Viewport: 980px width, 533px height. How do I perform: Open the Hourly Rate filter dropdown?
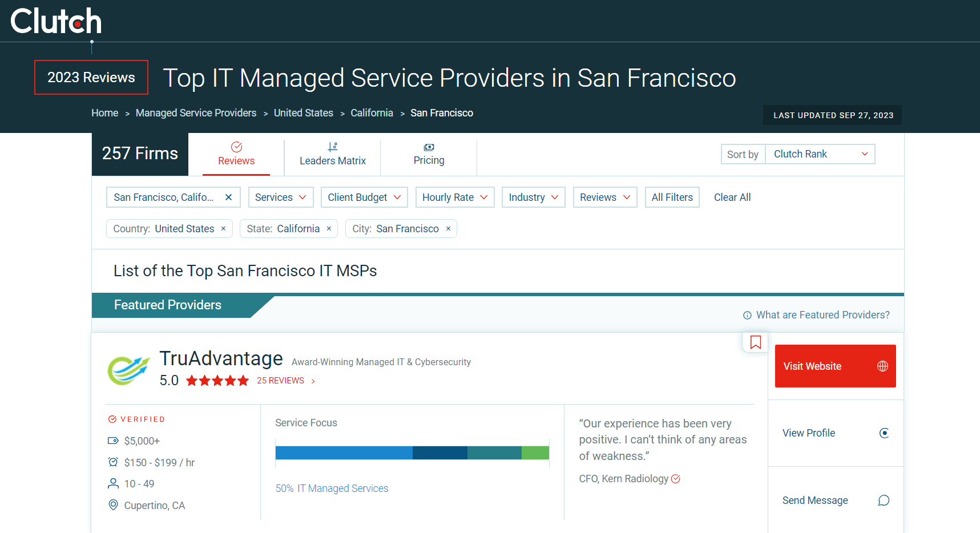(x=455, y=197)
